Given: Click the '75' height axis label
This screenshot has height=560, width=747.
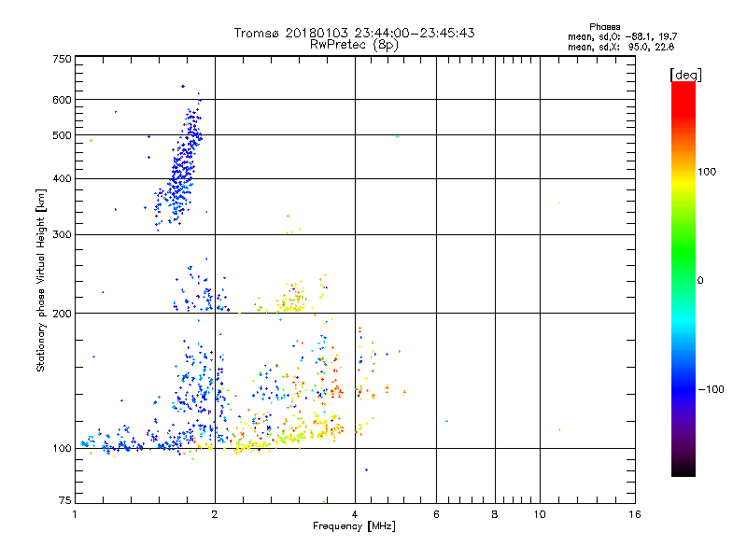Looking at the screenshot, I should tap(65, 500).
